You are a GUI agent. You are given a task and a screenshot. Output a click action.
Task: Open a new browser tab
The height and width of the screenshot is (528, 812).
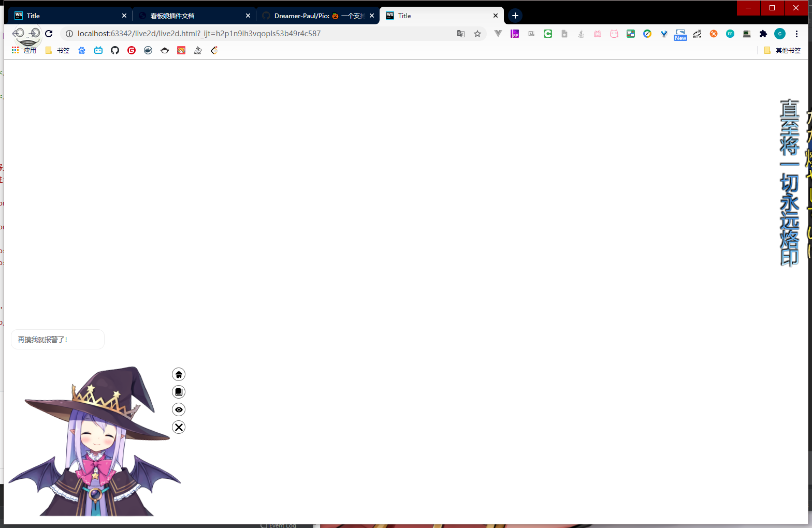[515, 16]
